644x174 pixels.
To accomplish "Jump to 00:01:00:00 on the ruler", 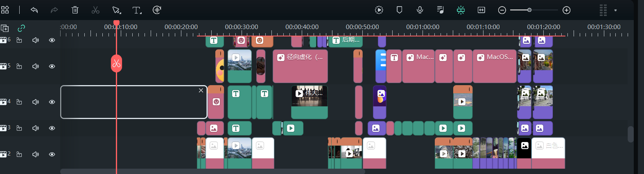I will pyautogui.click(x=423, y=27).
